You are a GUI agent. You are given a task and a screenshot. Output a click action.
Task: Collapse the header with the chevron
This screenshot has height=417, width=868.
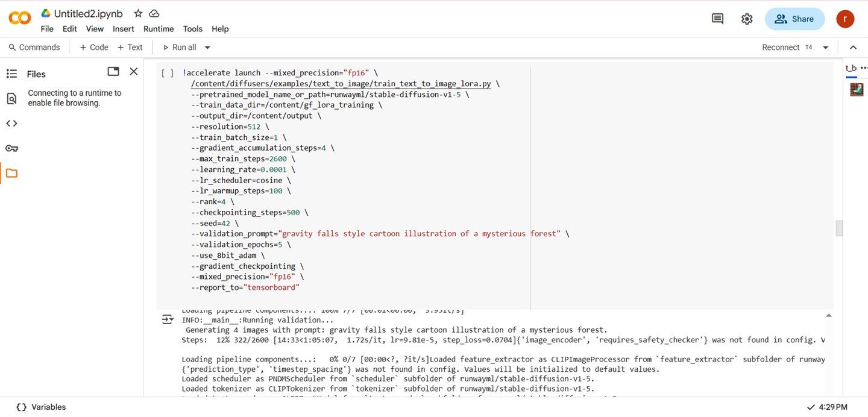coord(853,48)
